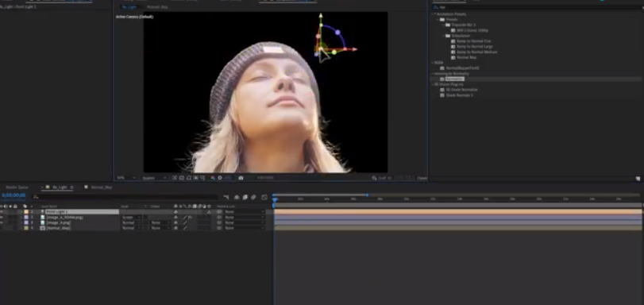The image size is (644, 305).
Task: Open the viewer resolution Quarter dropdown
Action: coord(154,178)
